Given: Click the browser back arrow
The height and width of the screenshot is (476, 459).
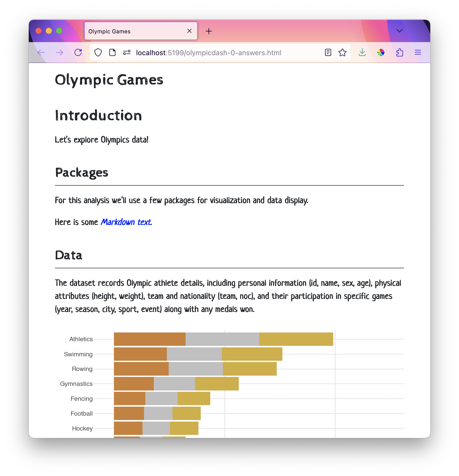Looking at the screenshot, I should click(41, 53).
